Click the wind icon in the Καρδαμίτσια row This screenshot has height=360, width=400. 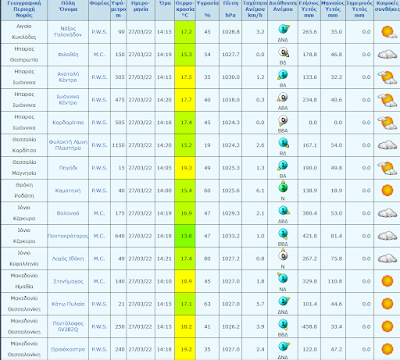(x=283, y=120)
